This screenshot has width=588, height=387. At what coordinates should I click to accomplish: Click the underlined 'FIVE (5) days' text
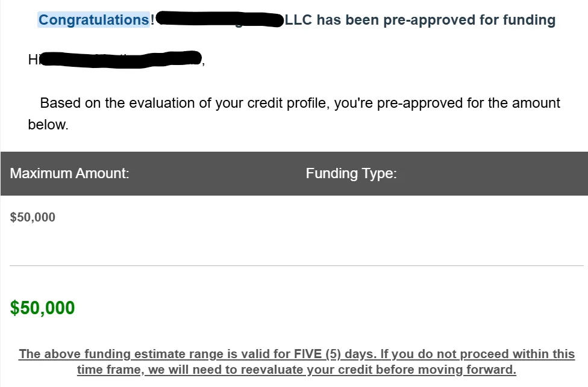click(x=335, y=354)
